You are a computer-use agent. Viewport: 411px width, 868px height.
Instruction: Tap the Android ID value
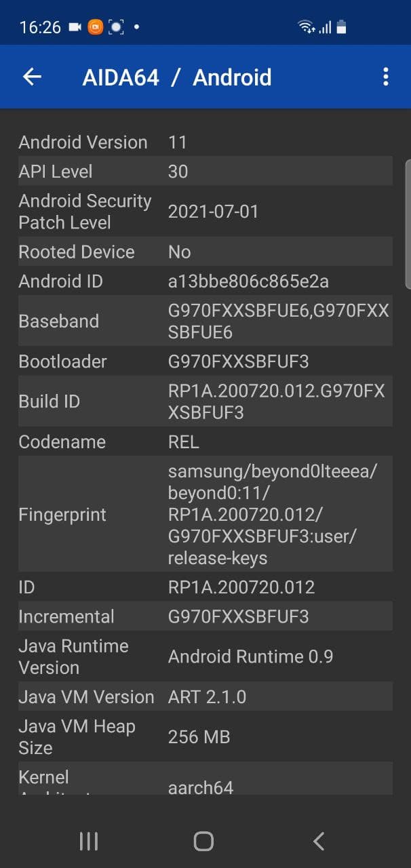(x=248, y=281)
